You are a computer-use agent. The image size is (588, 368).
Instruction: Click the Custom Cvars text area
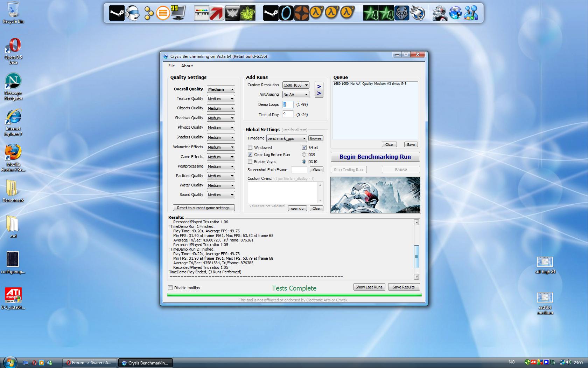(283, 192)
